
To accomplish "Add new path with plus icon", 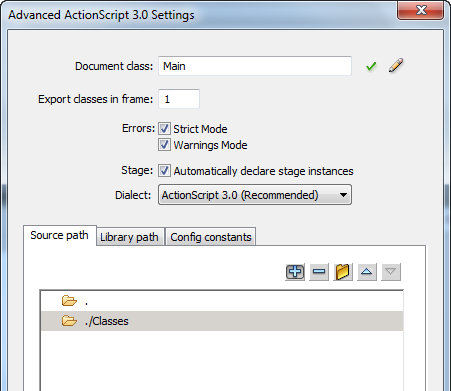I will point(295,272).
